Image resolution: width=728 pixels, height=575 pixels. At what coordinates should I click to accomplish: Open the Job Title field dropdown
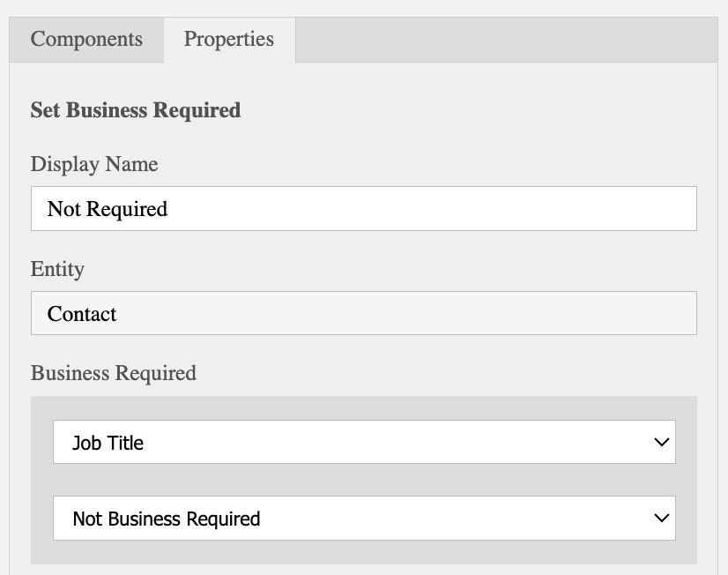click(363, 443)
